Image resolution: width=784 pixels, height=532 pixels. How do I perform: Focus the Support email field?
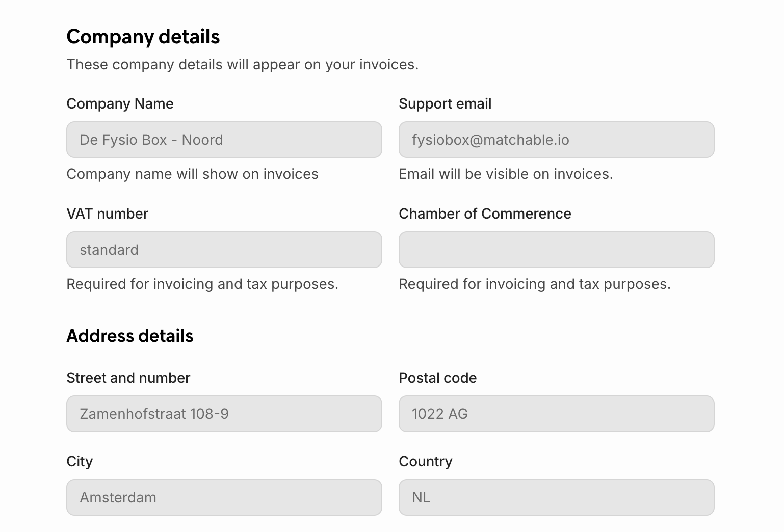[x=556, y=140]
